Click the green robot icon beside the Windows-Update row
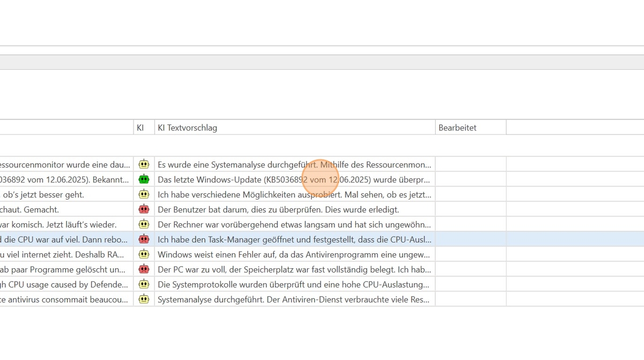The width and height of the screenshot is (644, 360). click(144, 179)
